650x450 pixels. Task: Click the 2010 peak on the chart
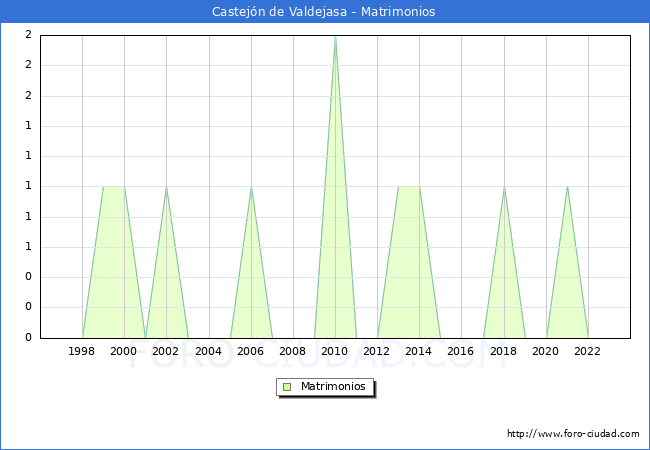[335, 37]
